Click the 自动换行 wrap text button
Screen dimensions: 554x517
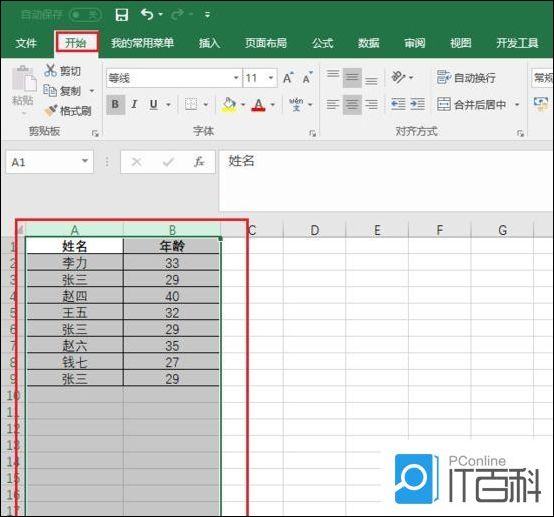pyautogui.click(x=466, y=77)
